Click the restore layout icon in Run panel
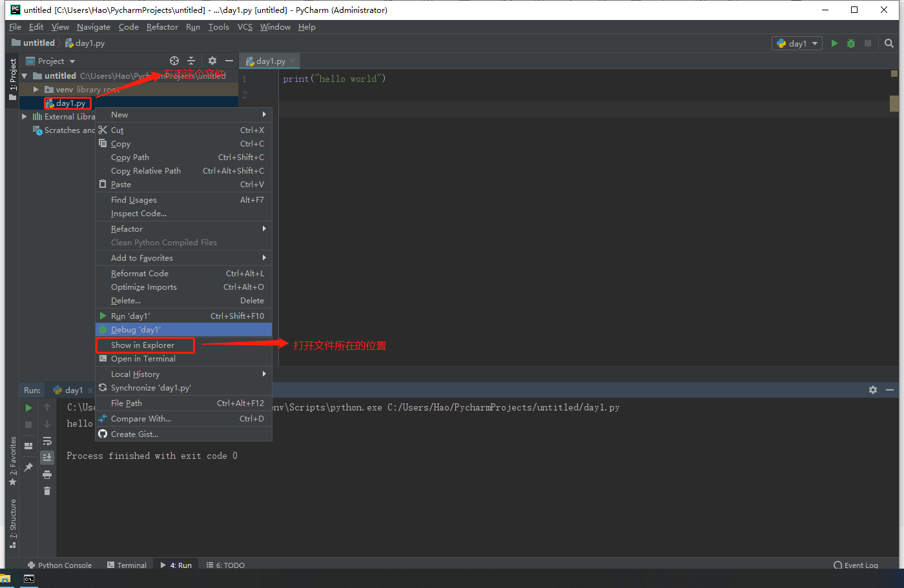 28,446
